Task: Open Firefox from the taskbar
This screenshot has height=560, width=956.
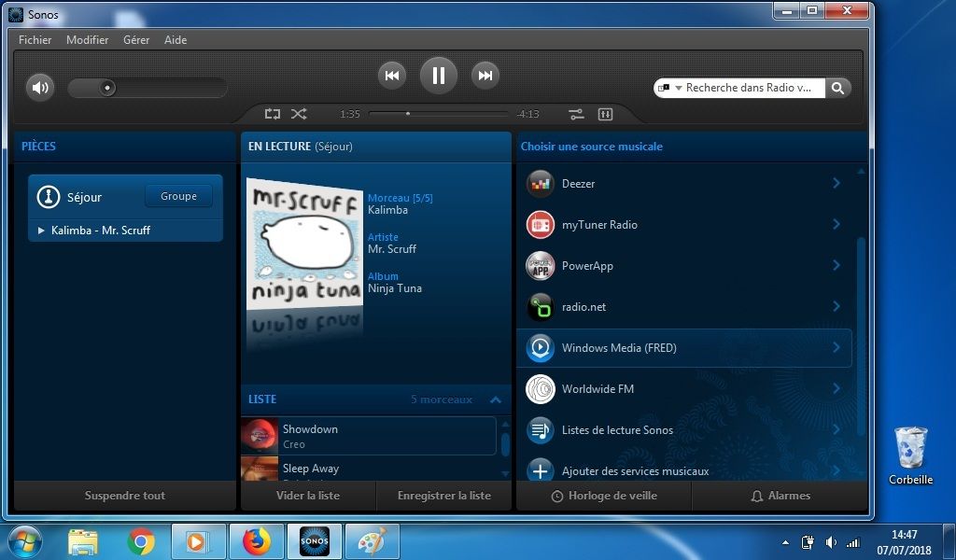Action: [257, 541]
